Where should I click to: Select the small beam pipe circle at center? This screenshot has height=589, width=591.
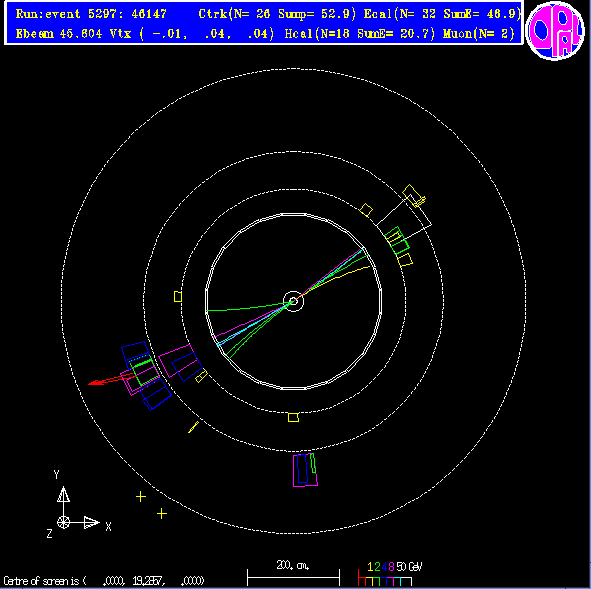pyautogui.click(x=293, y=301)
